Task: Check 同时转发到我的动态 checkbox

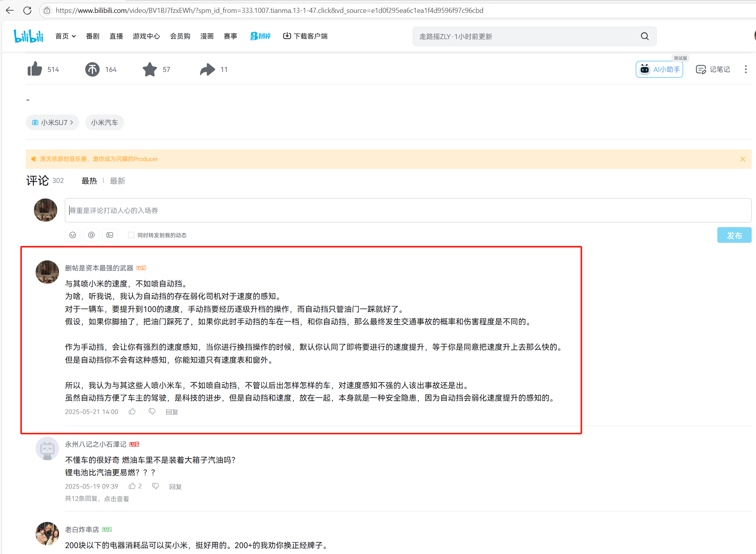Action: click(131, 235)
